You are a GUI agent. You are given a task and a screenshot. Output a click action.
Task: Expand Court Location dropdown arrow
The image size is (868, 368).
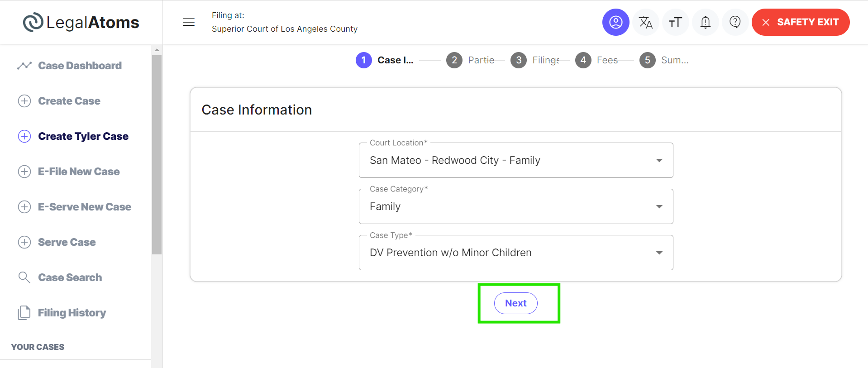659,160
